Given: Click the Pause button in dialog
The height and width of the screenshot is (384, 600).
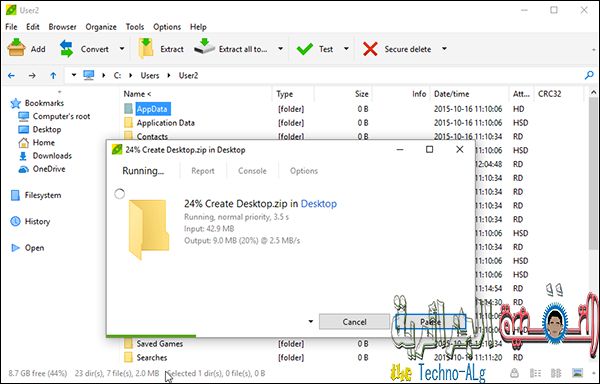Looking at the screenshot, I should [430, 322].
